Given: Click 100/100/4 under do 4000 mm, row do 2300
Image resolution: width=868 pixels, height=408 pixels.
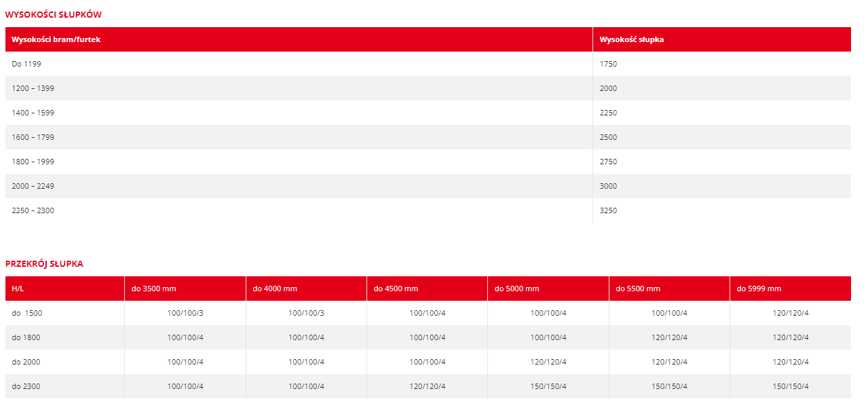Looking at the screenshot, I should click(x=306, y=386).
